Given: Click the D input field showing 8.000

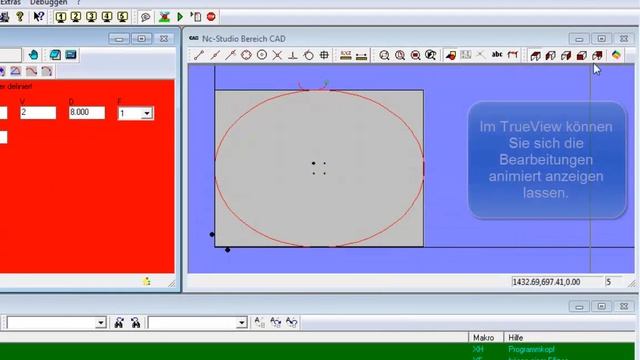Looking at the screenshot, I should tap(87, 113).
